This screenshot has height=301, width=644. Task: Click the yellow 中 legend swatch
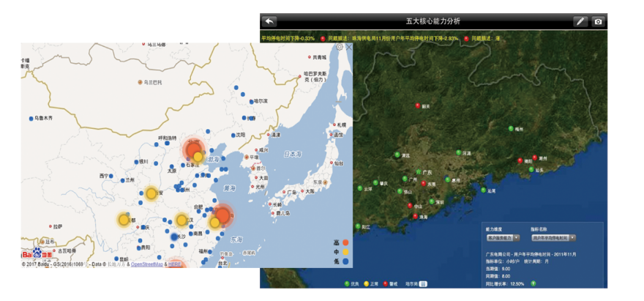click(x=345, y=252)
